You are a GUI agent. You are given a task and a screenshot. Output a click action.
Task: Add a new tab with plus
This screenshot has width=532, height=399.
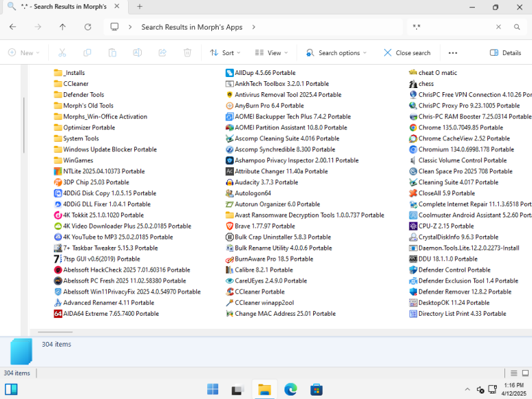(x=140, y=6)
